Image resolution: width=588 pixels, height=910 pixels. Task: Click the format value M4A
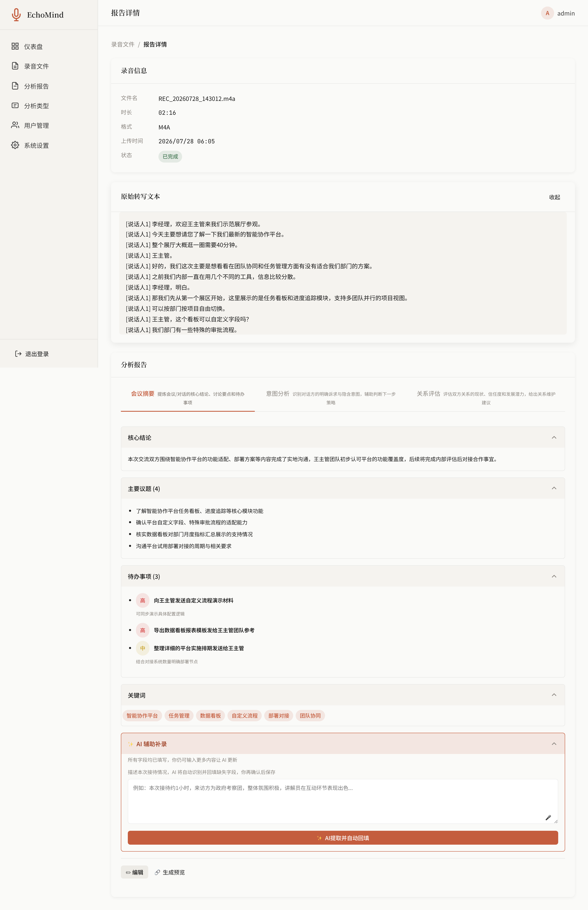[164, 127]
